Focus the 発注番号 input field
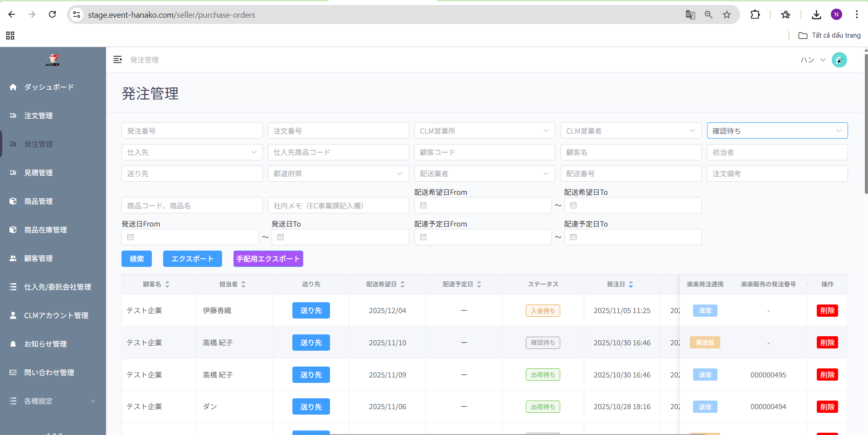This screenshot has width=868, height=435. pyautogui.click(x=192, y=131)
